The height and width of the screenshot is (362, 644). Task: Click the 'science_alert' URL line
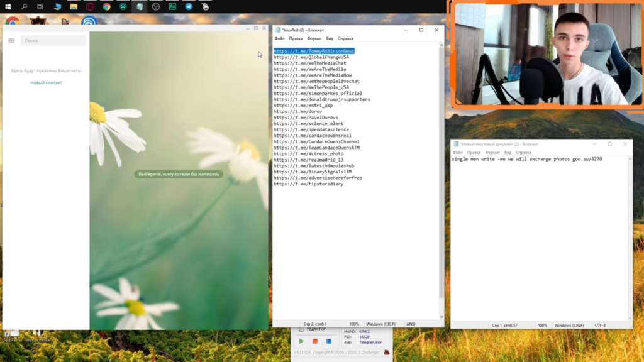(308, 124)
